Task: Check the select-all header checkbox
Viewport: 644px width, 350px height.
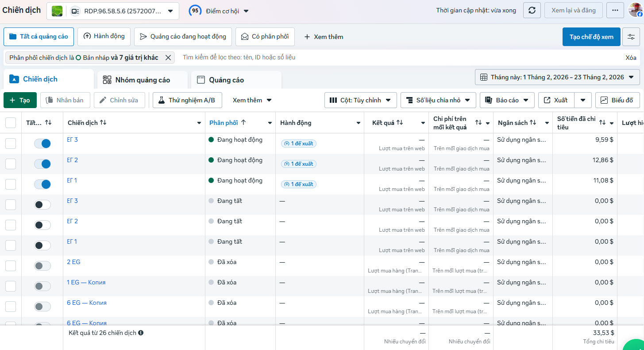Action: click(x=11, y=123)
